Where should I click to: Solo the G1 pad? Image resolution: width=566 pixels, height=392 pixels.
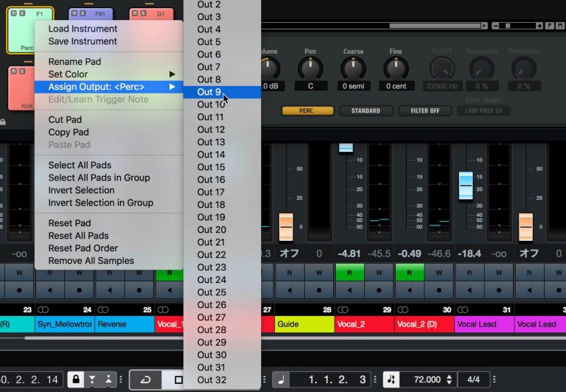(x=143, y=13)
